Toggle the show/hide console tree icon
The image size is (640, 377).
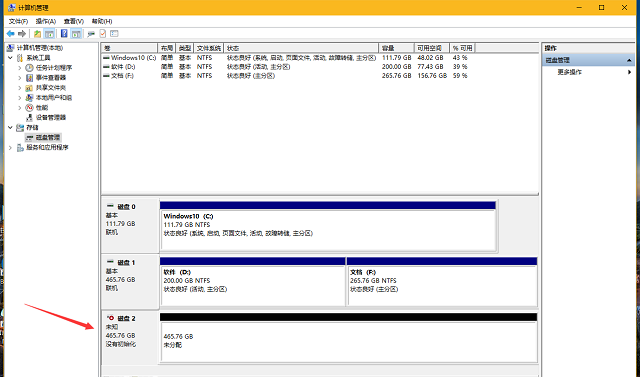coord(49,33)
